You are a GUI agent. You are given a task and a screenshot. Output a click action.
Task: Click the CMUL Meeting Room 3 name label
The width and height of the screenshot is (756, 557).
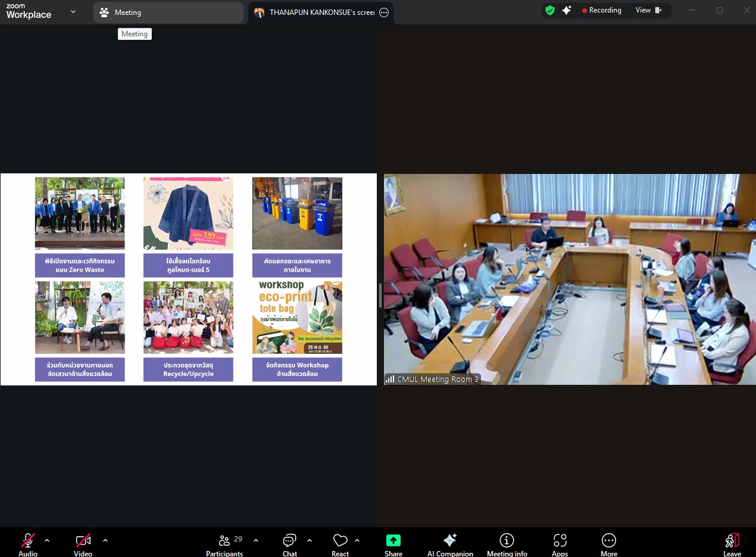[438, 379]
